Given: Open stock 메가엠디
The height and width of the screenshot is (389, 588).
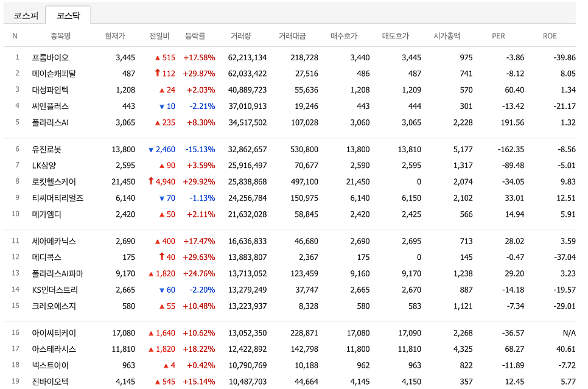Looking at the screenshot, I should click(x=46, y=214).
